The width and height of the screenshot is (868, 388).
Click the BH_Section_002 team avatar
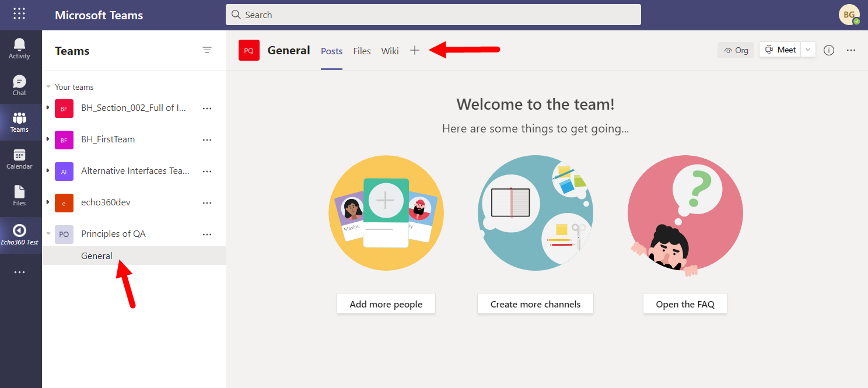click(64, 109)
